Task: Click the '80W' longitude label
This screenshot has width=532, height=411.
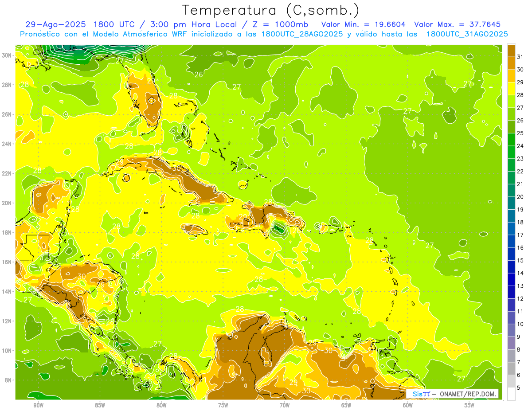Action: 161,405
